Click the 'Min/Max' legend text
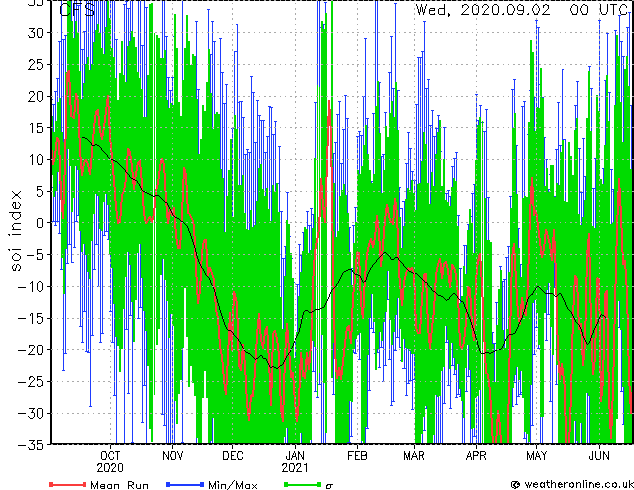The width and height of the screenshot is (634, 490). 233,485
